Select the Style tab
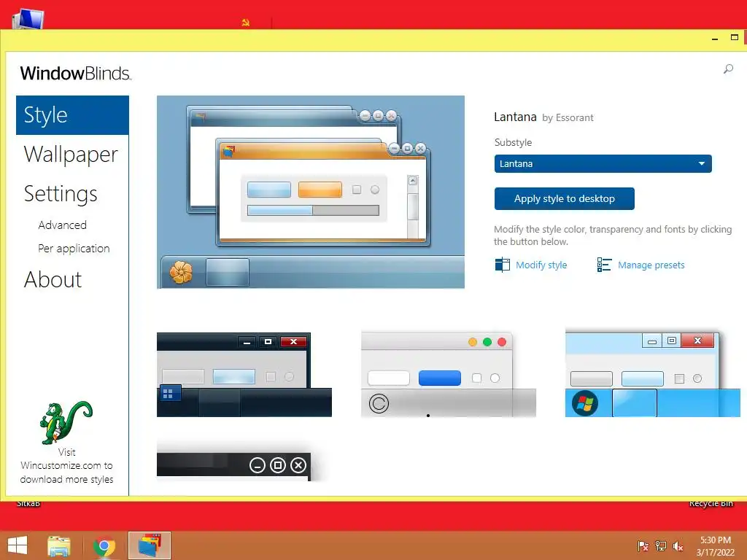 coord(72,115)
